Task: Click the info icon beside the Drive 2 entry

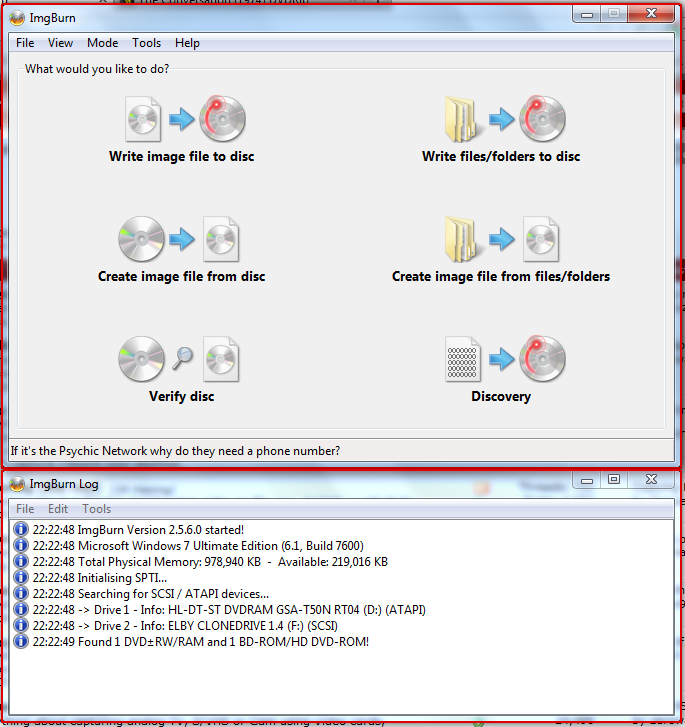Action: pos(20,625)
